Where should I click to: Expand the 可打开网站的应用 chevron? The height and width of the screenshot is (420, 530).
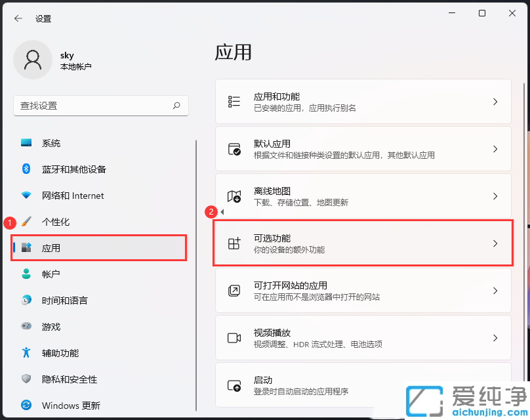tap(495, 290)
